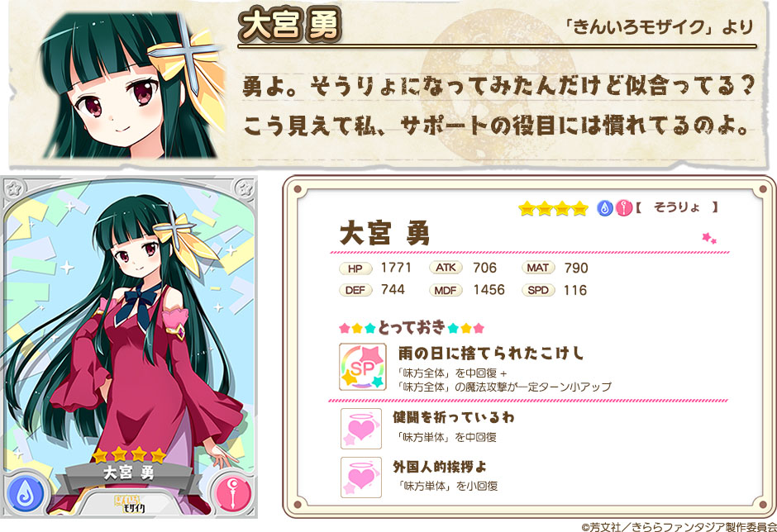The image size is (777, 532).
Task: Click the SPD stat label
Action: (537, 290)
